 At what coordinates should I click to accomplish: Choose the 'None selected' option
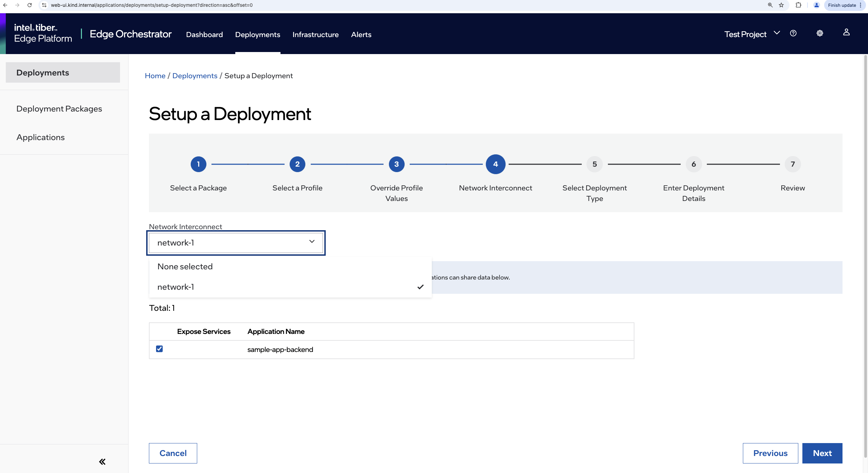[185, 267]
